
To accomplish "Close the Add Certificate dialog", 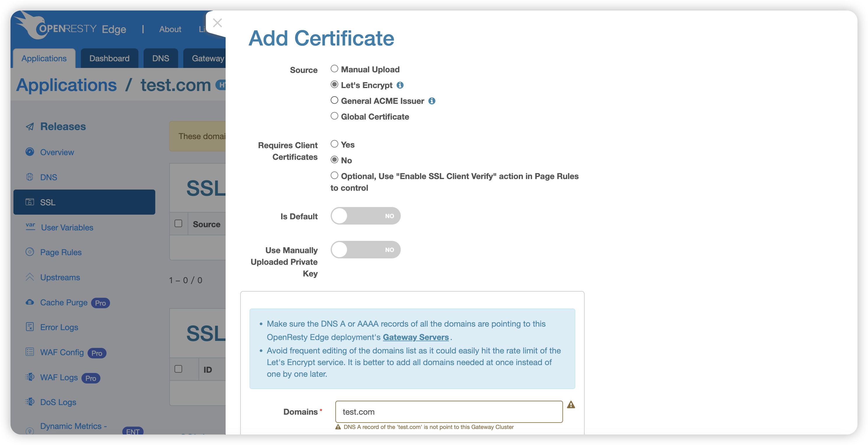I will coord(217,22).
